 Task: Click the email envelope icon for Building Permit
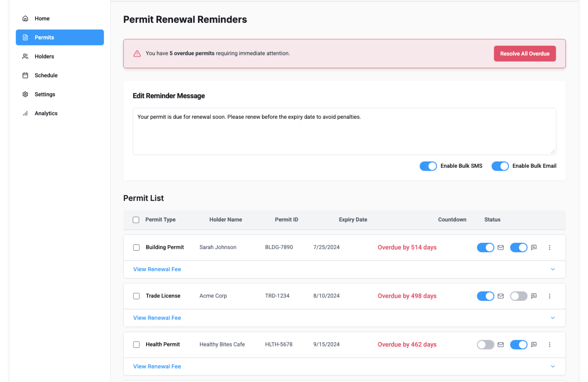click(500, 247)
